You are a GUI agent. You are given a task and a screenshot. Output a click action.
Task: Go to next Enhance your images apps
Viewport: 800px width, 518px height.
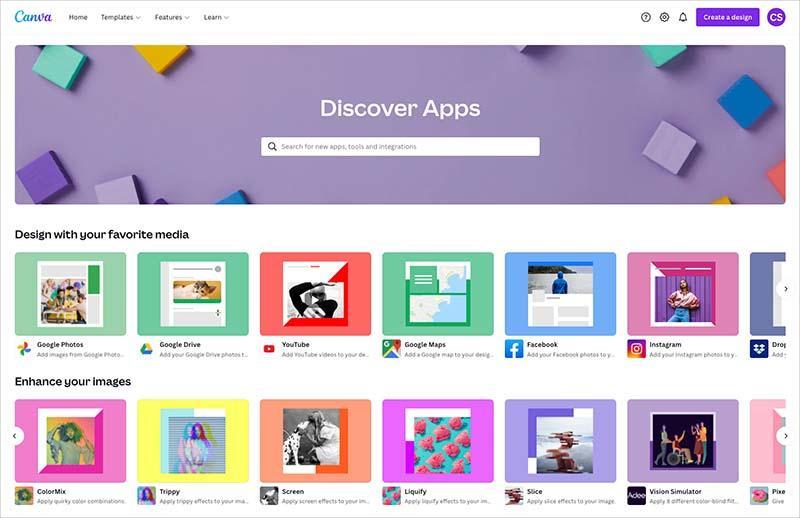(785, 436)
